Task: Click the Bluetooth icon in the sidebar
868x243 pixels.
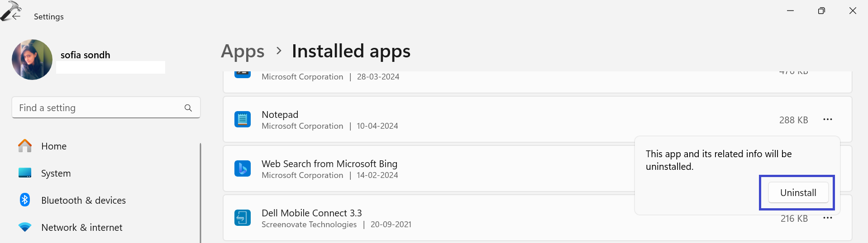Action: 25,200
